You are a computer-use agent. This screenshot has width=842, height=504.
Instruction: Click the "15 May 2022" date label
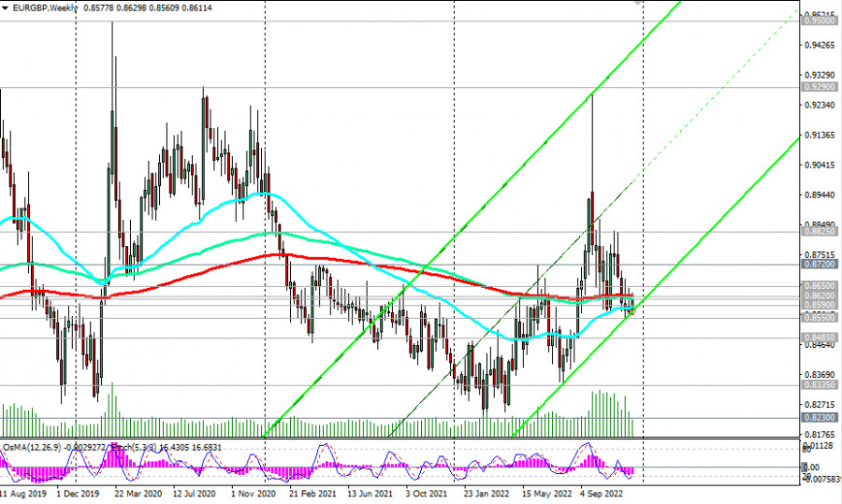[x=546, y=494]
